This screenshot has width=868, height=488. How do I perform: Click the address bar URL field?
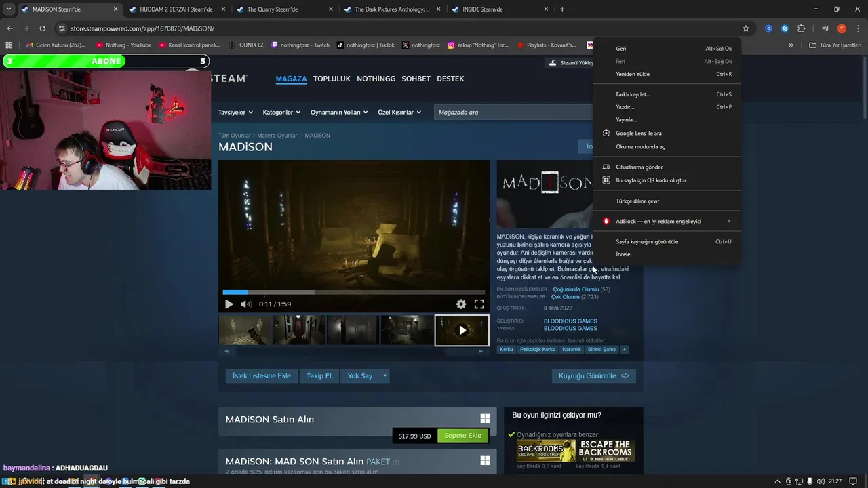pyautogui.click(x=400, y=28)
